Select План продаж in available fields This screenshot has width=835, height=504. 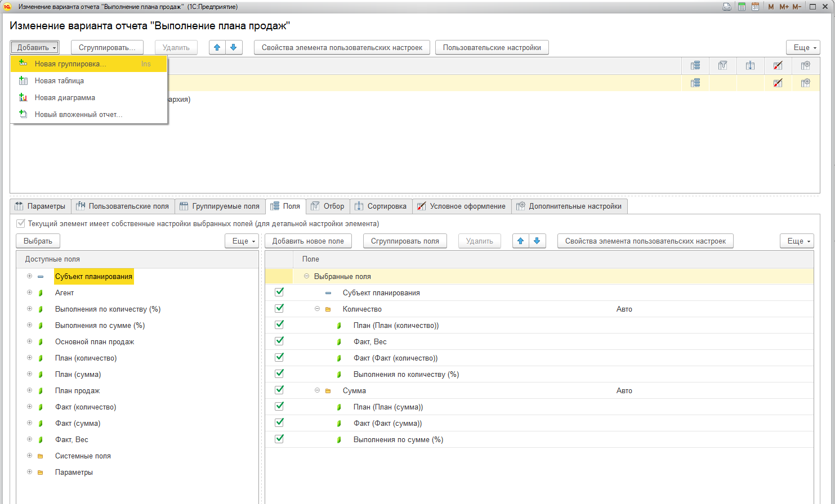[78, 391]
